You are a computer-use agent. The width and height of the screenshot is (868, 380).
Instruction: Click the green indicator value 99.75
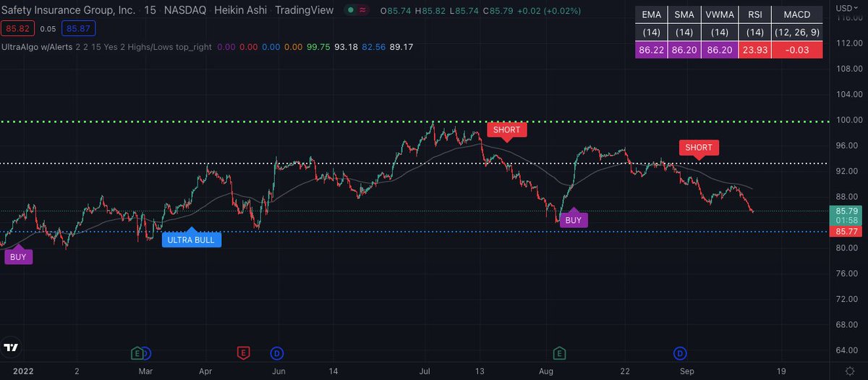click(318, 46)
